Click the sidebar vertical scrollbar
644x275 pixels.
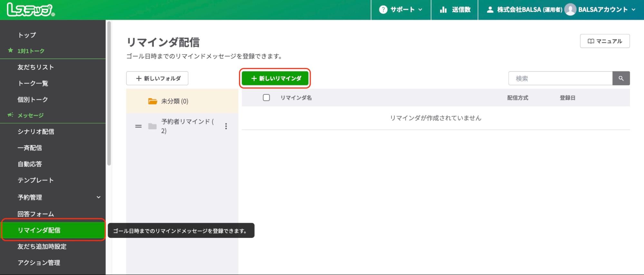[x=109, y=93]
